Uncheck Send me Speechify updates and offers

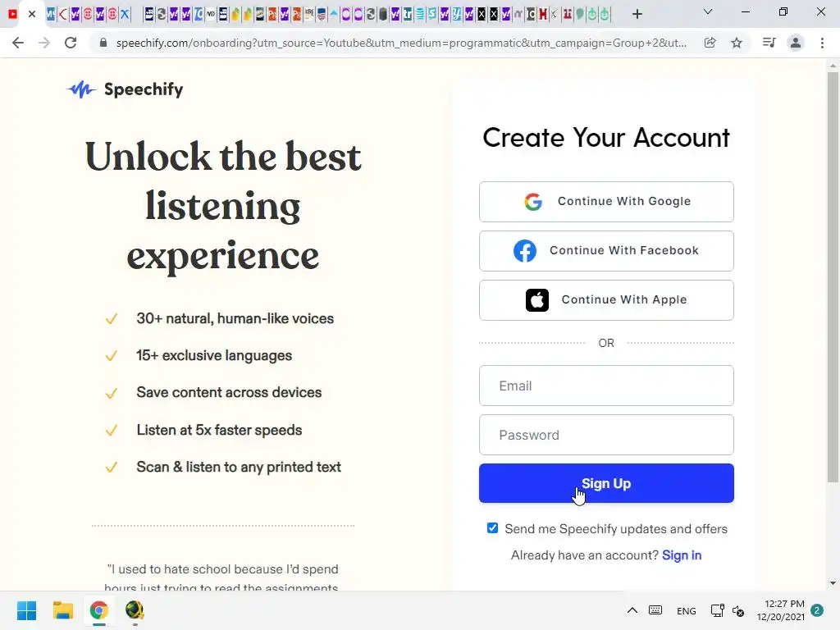492,528
